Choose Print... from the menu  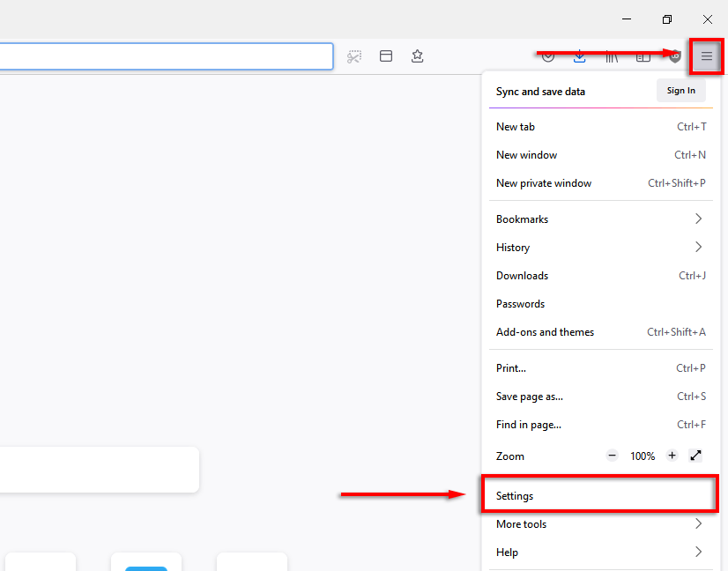601,368
